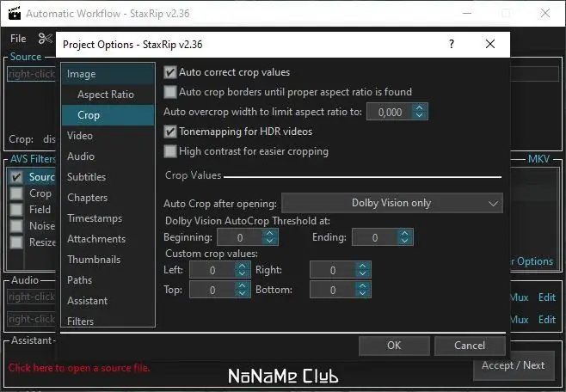Click the Top custom crop field
Image resolution: width=566 pixels, height=392 pixels.
(x=212, y=290)
